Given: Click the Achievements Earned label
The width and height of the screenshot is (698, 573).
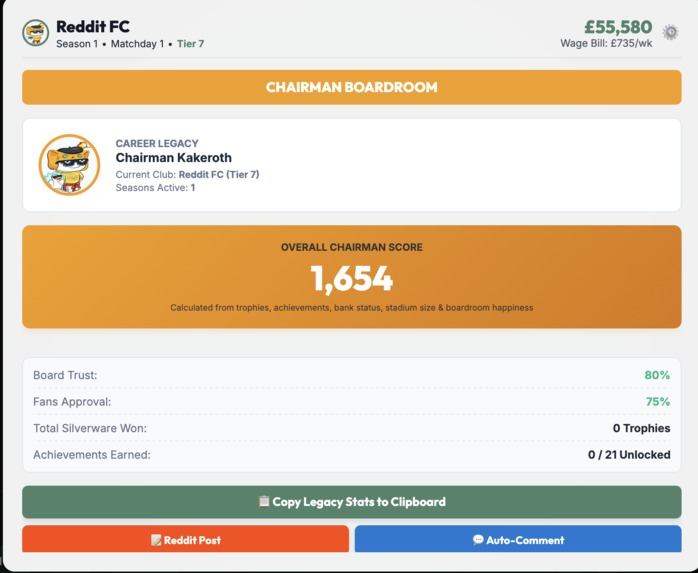Looking at the screenshot, I should pos(92,455).
